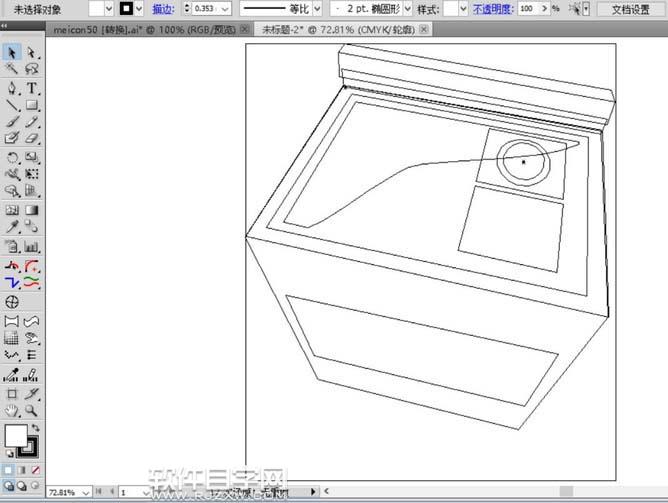Select the black arrow Selection tool
This screenshot has height=503, width=668.
tap(12, 52)
